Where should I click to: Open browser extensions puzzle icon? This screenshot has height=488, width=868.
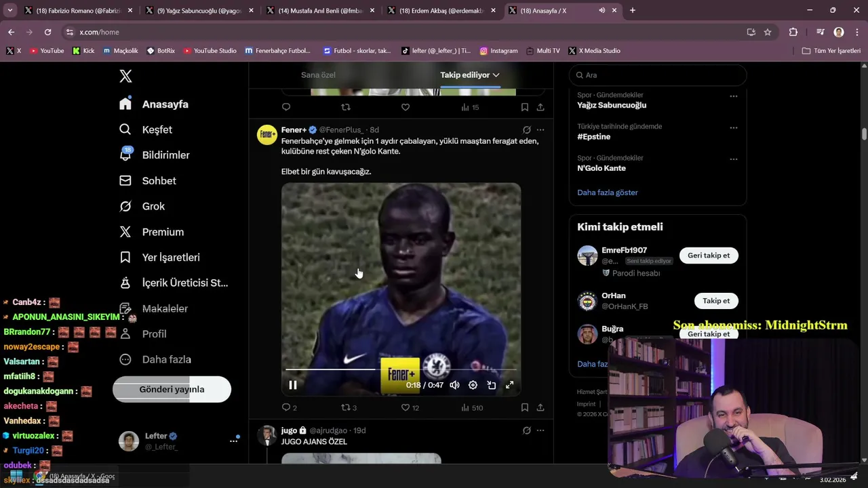pyautogui.click(x=793, y=32)
